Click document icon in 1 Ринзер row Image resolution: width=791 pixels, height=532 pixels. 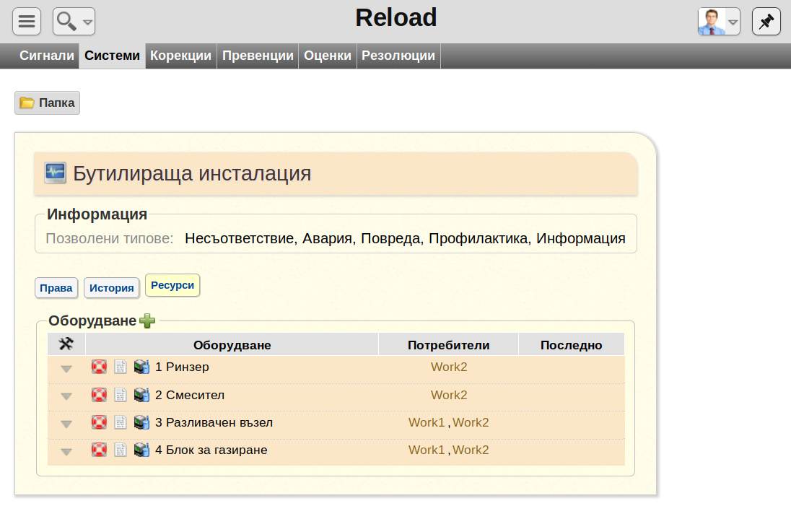pos(120,367)
